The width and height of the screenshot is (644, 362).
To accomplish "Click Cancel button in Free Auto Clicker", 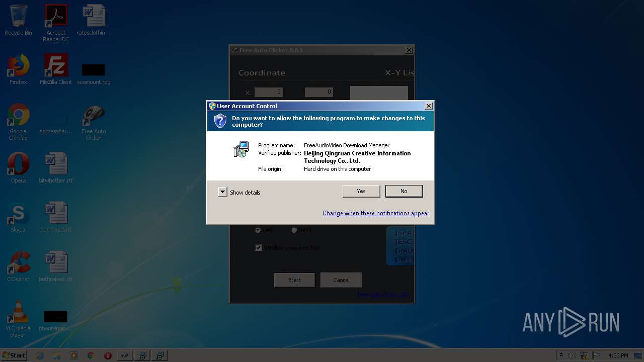I will [x=341, y=280].
